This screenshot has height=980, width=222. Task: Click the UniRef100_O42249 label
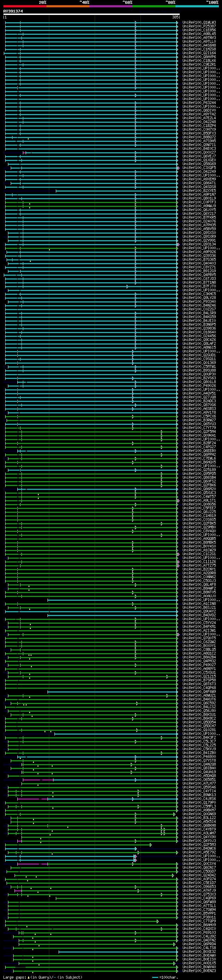[199, 172]
